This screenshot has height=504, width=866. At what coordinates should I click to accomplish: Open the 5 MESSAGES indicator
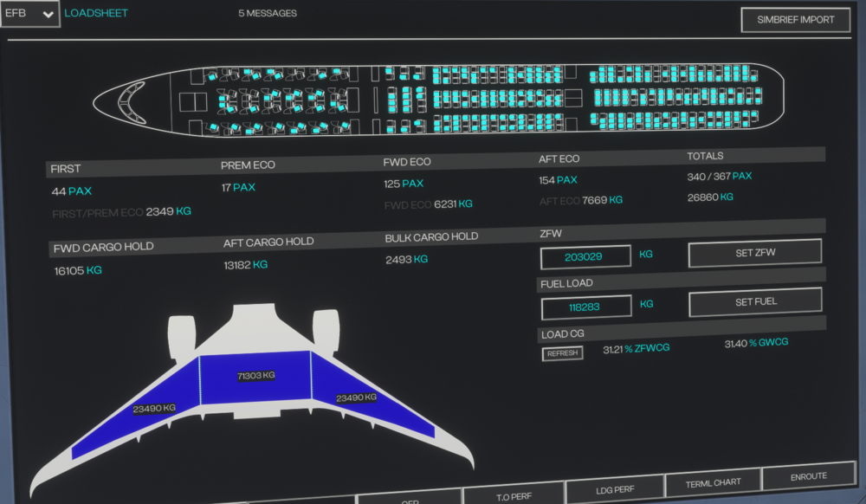(x=268, y=14)
